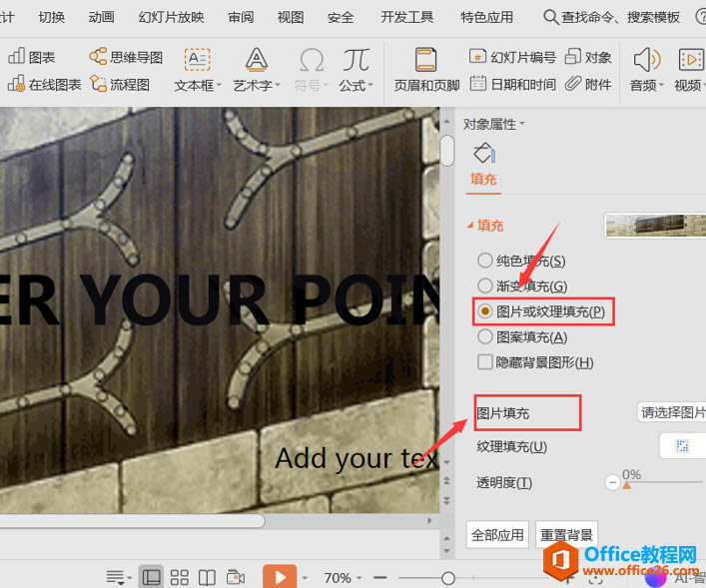Switch to slide sorter grid view
Image resolution: width=706 pixels, height=588 pixels.
179,578
